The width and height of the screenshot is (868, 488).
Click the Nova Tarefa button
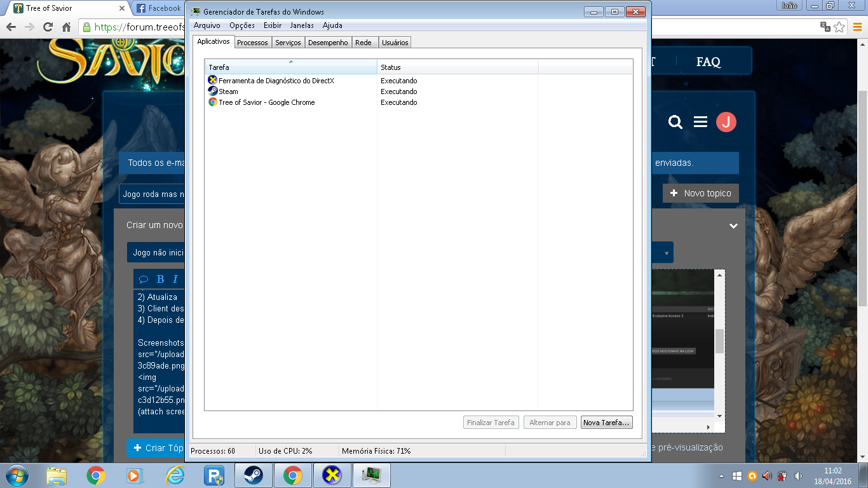(x=606, y=423)
